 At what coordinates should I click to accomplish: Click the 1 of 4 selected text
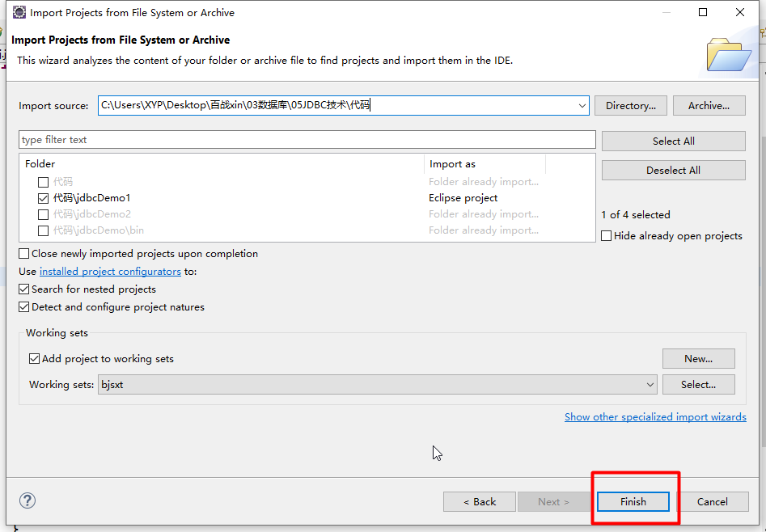click(x=636, y=214)
